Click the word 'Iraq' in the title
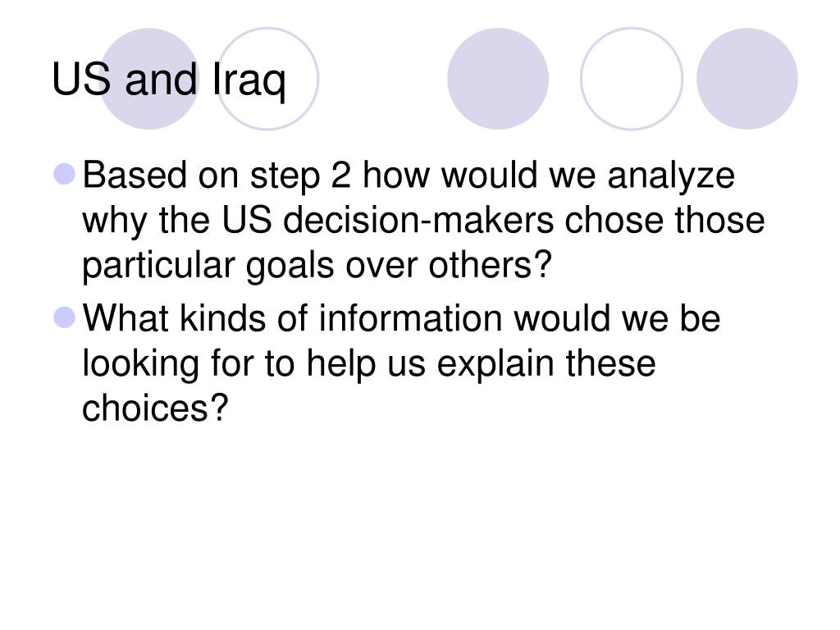Screen dimensions: 840x630 [x=249, y=80]
